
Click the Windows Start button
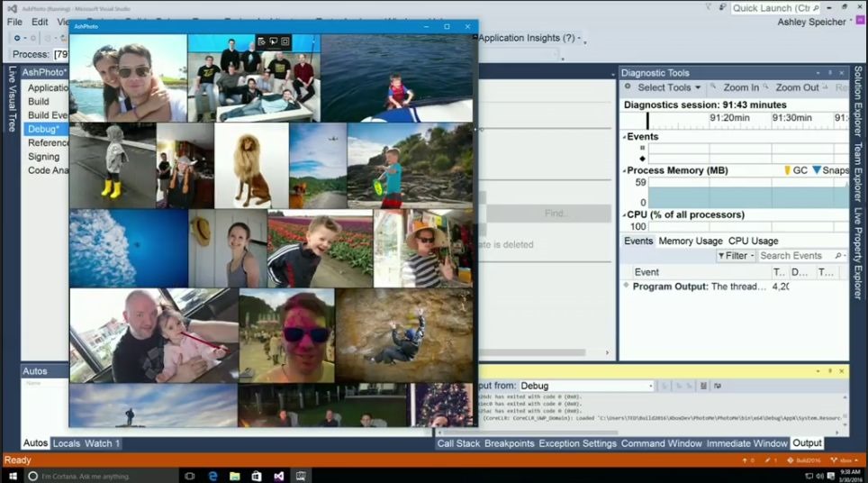[x=13, y=475]
